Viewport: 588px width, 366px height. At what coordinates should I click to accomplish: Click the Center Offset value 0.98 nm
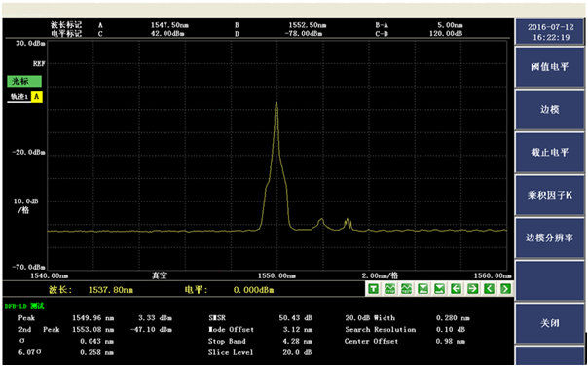pyautogui.click(x=451, y=342)
